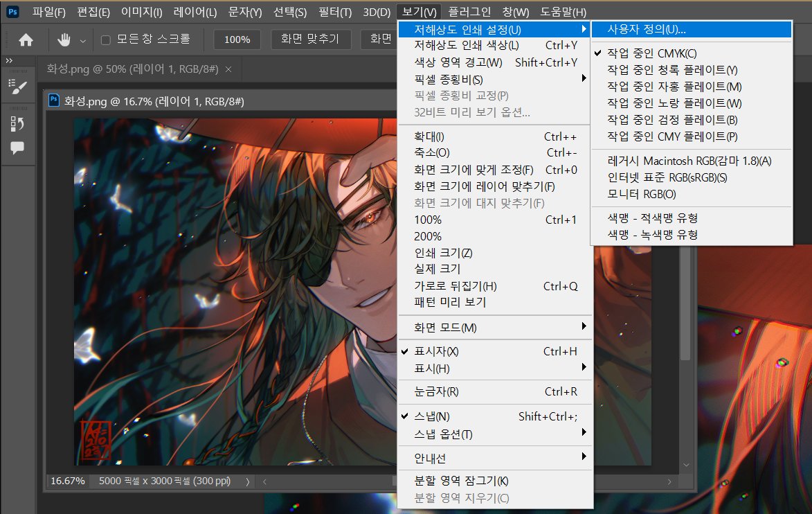This screenshot has height=514, width=812.
Task: Expand 화면 모드(M) submenu
Action: tap(494, 327)
